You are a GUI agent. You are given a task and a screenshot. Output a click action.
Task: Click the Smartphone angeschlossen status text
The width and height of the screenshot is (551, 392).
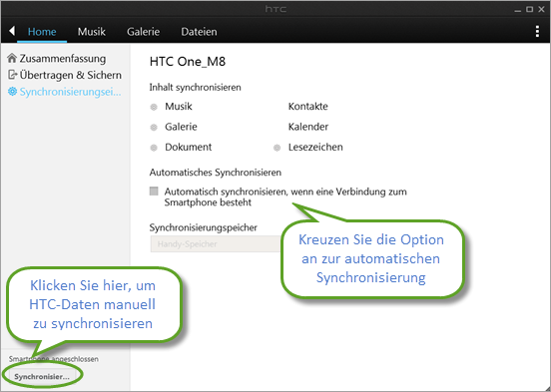coord(54,359)
